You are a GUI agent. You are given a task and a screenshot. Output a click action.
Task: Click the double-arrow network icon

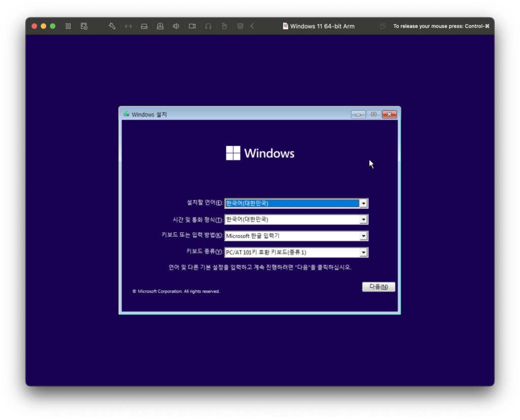click(x=128, y=26)
